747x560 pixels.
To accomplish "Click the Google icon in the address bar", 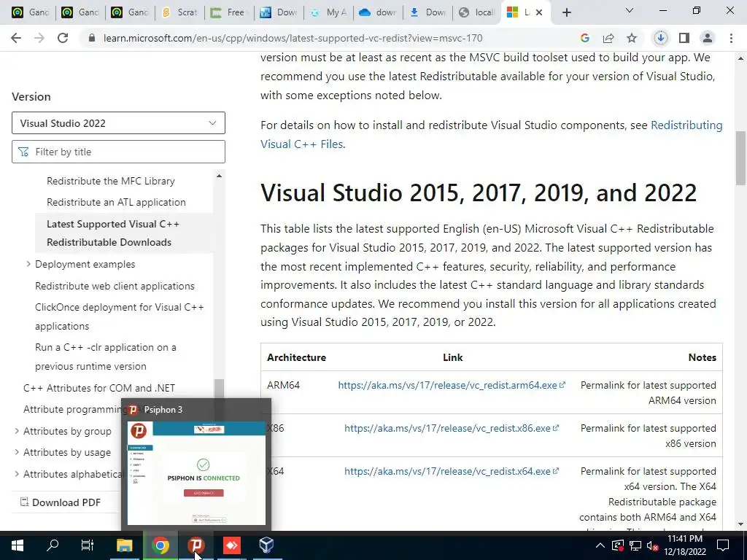I will point(585,38).
